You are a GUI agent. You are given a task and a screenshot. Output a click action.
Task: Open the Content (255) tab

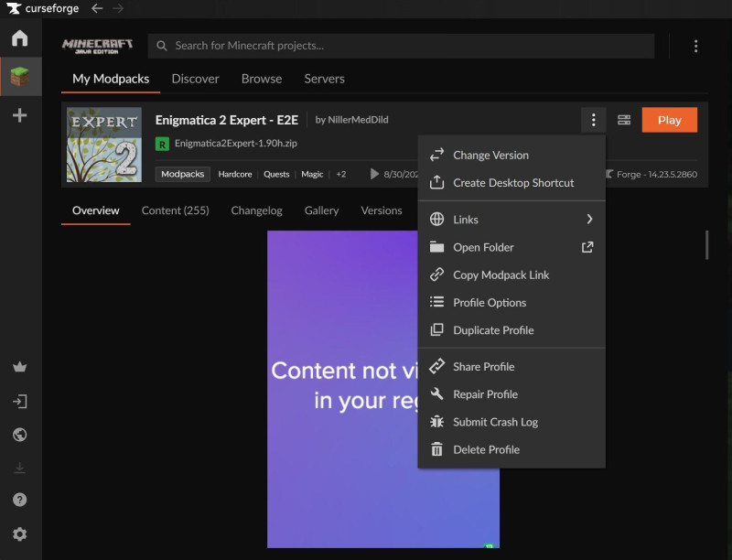point(175,210)
